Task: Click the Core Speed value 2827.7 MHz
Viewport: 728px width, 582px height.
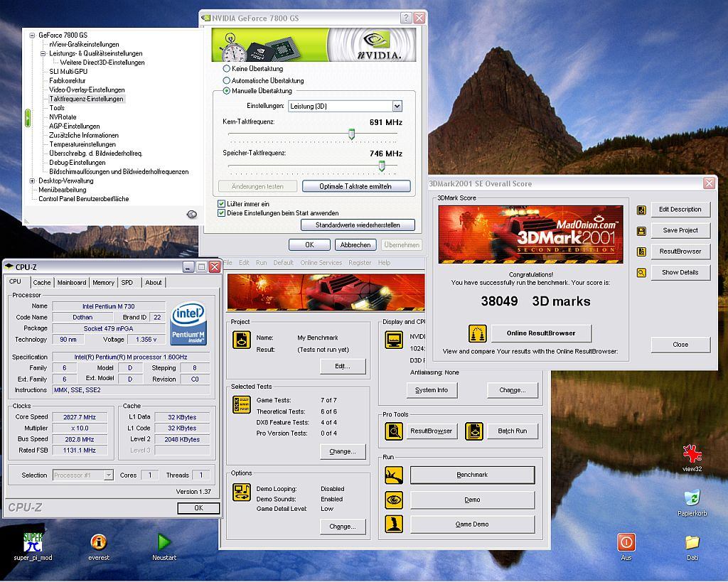Action: 80,417
